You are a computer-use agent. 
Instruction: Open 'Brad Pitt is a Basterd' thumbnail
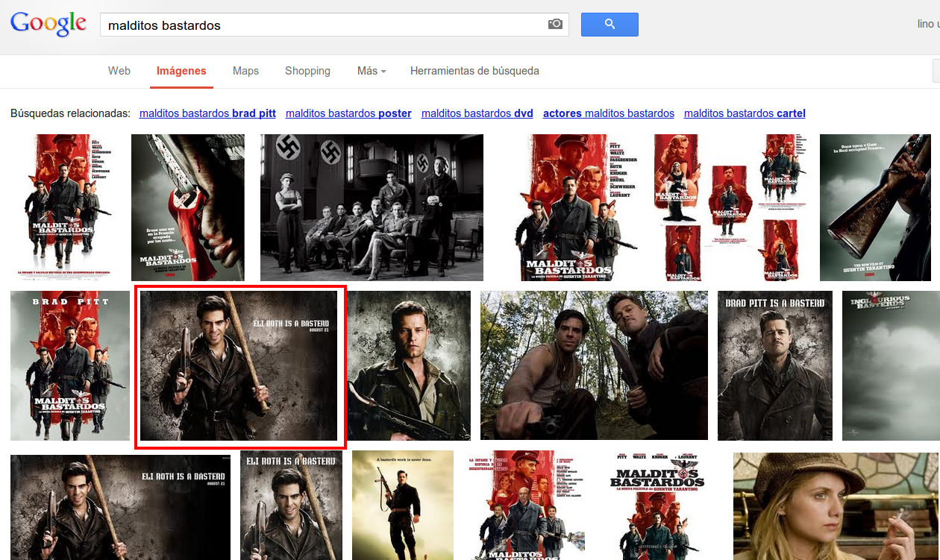(775, 365)
